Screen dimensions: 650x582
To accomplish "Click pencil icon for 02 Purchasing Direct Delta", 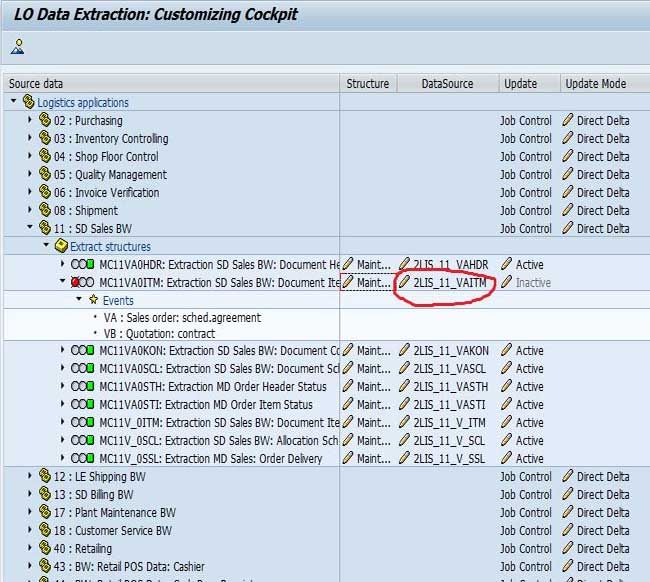I will (568, 120).
